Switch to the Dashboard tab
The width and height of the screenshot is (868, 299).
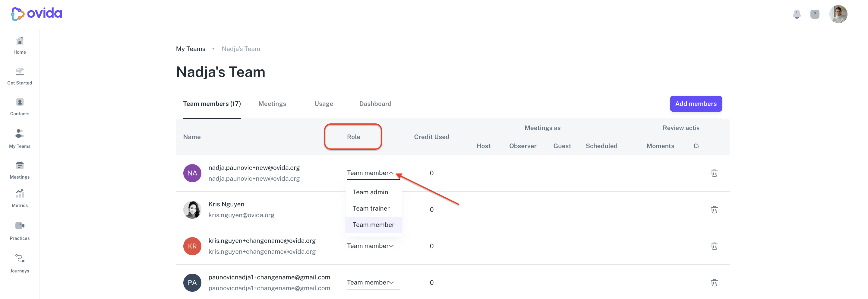click(375, 104)
